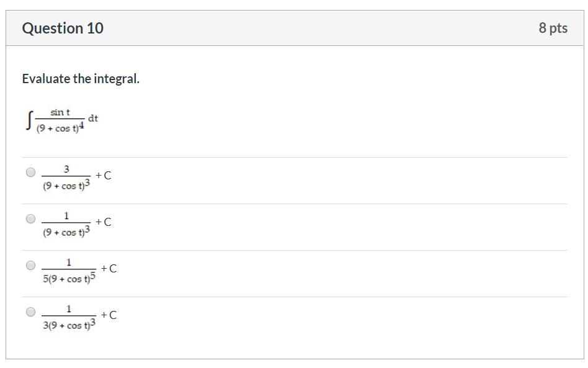Click the fraction 1/(5(9+cos t)⁵)

[68, 268]
